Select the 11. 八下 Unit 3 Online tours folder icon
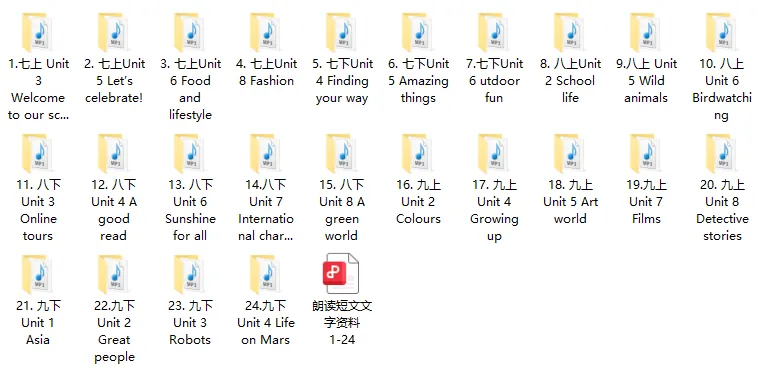The height and width of the screenshot is (371, 759). coord(38,154)
